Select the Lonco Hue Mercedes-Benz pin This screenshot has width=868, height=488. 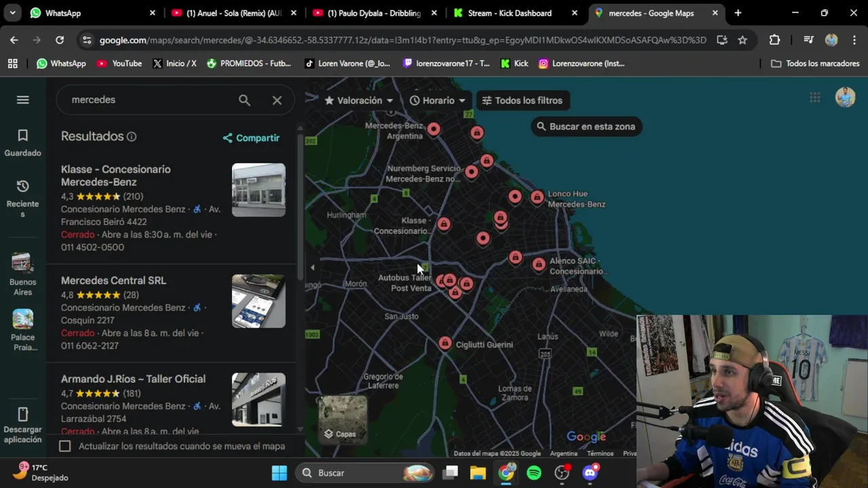coord(537,197)
